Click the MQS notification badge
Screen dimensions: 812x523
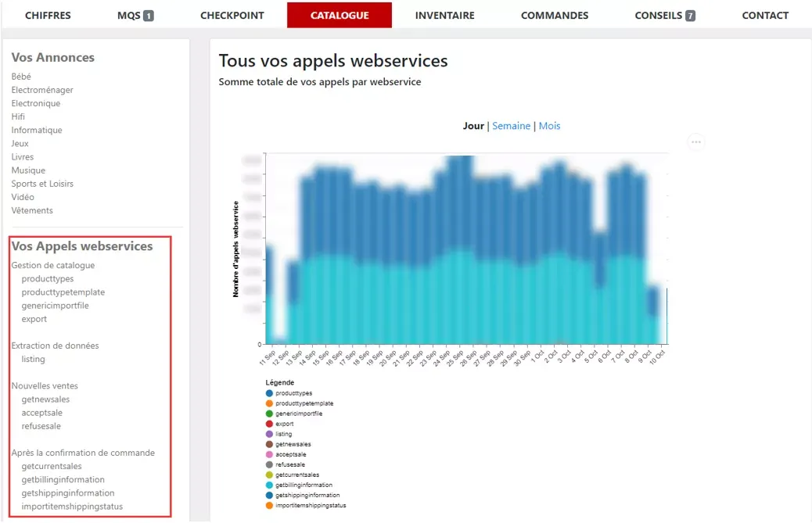[148, 16]
